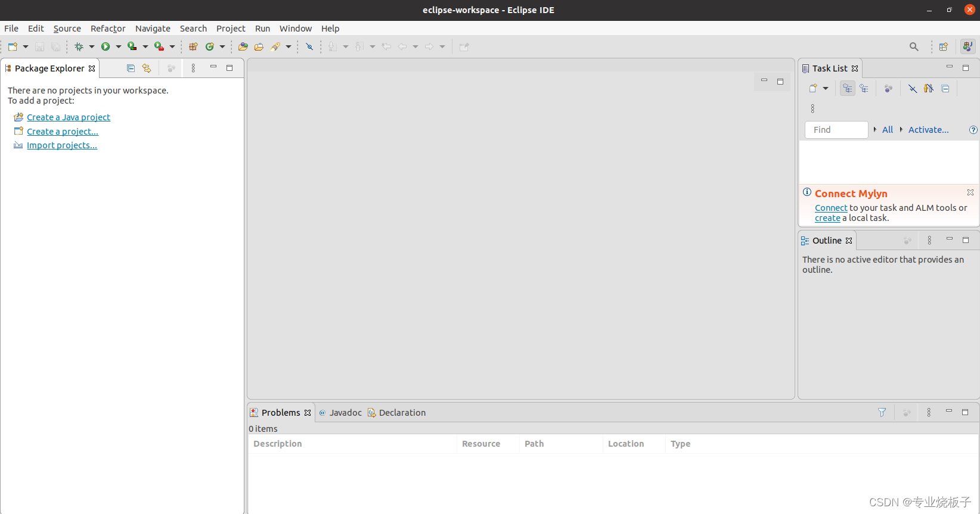Image resolution: width=980 pixels, height=514 pixels.
Task: Click the Activate... link in Task List
Action: (x=928, y=130)
